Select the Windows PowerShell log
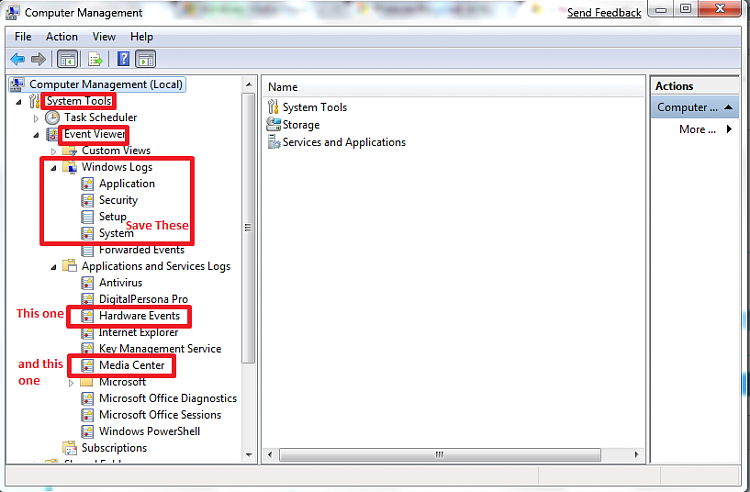This screenshot has width=750, height=492. pos(149,431)
